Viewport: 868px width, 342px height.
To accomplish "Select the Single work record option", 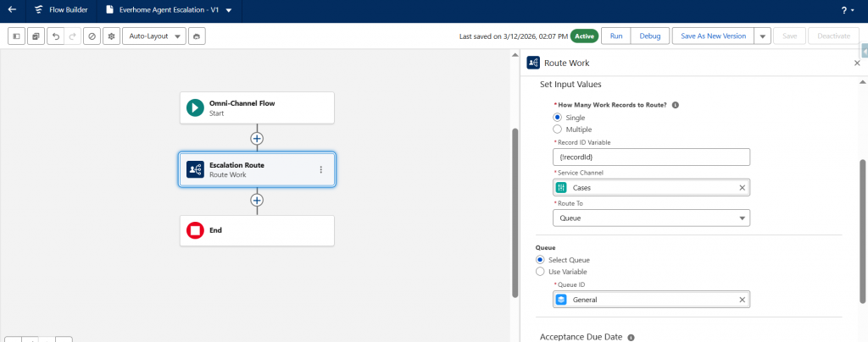I will pos(557,117).
